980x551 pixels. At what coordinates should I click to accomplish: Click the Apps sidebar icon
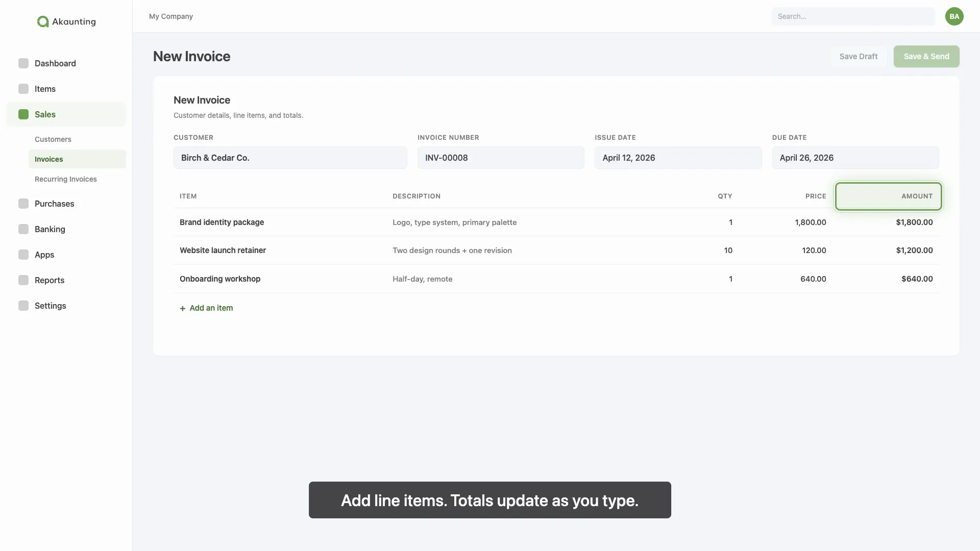click(23, 255)
